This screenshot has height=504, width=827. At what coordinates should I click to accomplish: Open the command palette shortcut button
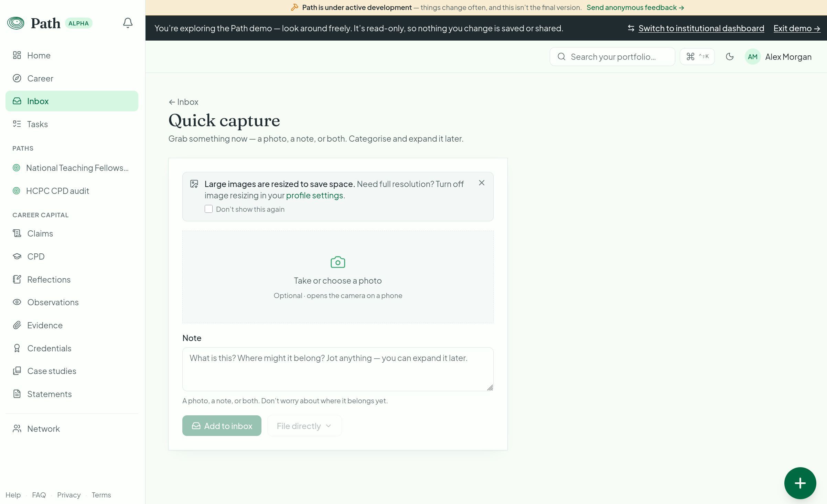click(697, 57)
